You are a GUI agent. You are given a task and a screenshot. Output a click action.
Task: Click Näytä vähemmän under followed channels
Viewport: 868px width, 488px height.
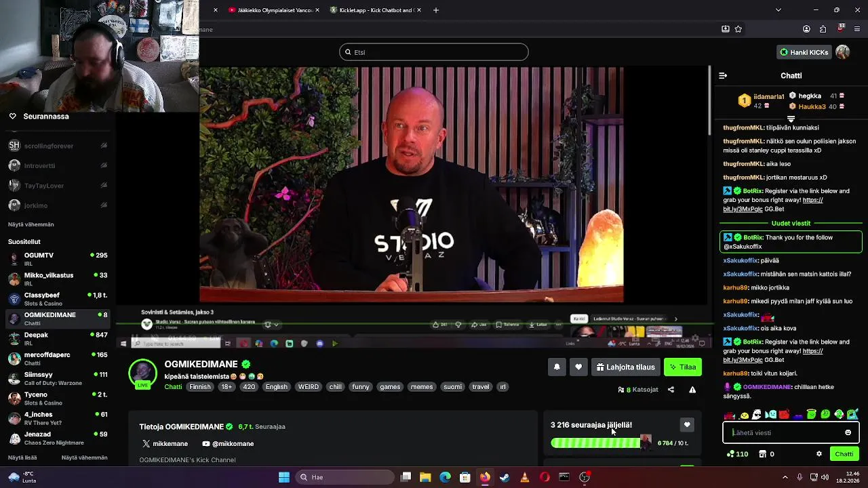point(31,224)
